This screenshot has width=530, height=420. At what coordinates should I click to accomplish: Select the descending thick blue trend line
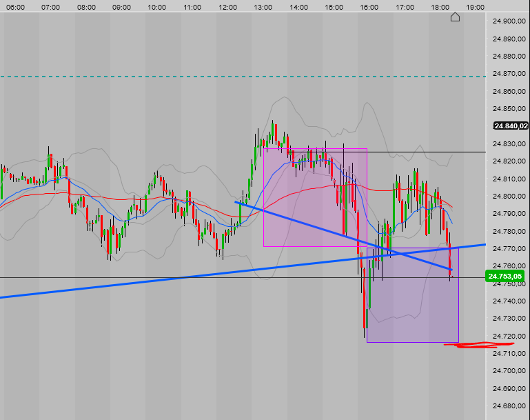point(343,235)
